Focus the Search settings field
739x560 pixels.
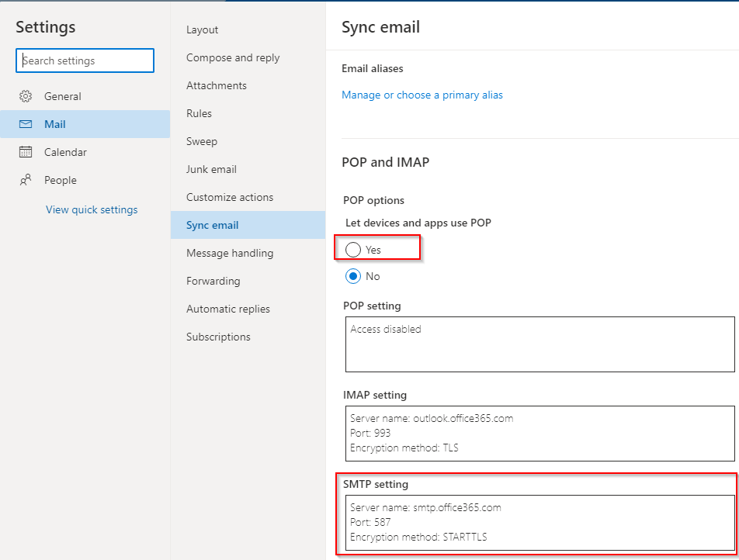tap(85, 60)
